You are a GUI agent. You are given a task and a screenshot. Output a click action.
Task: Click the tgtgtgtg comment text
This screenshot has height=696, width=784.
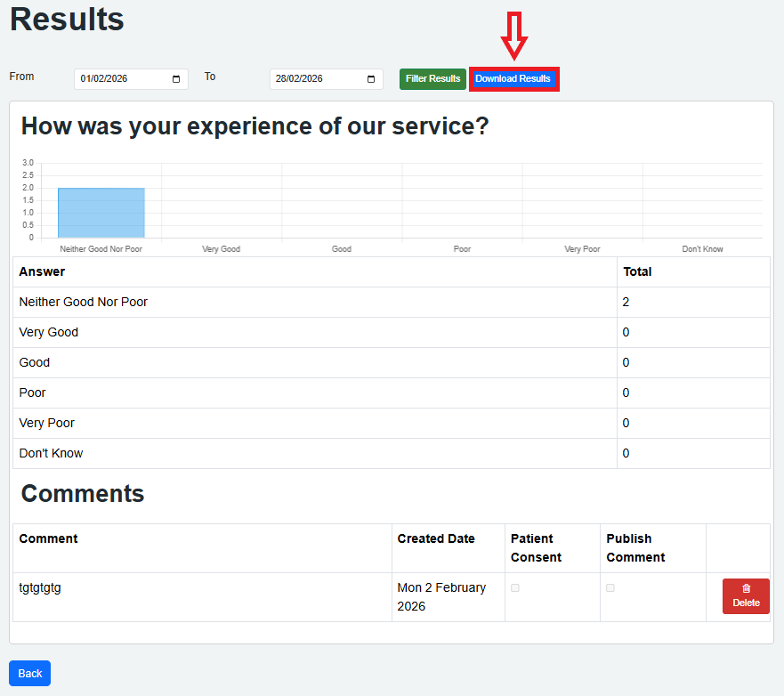coord(40,588)
